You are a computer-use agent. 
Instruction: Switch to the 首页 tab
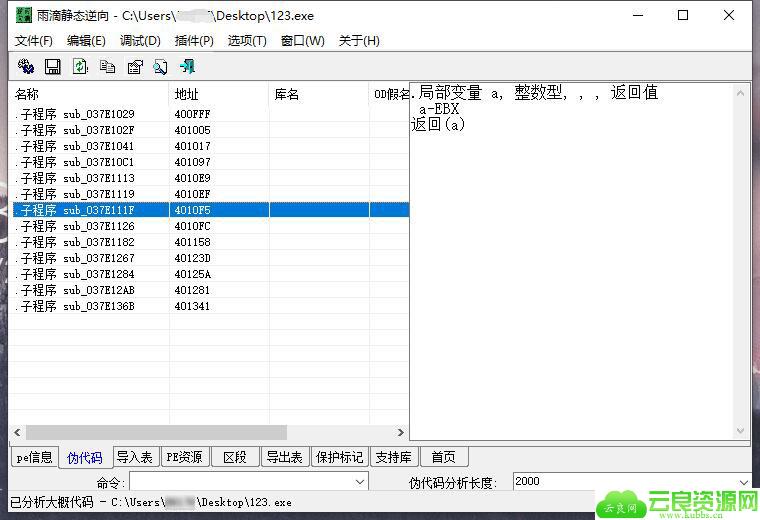[x=443, y=457]
